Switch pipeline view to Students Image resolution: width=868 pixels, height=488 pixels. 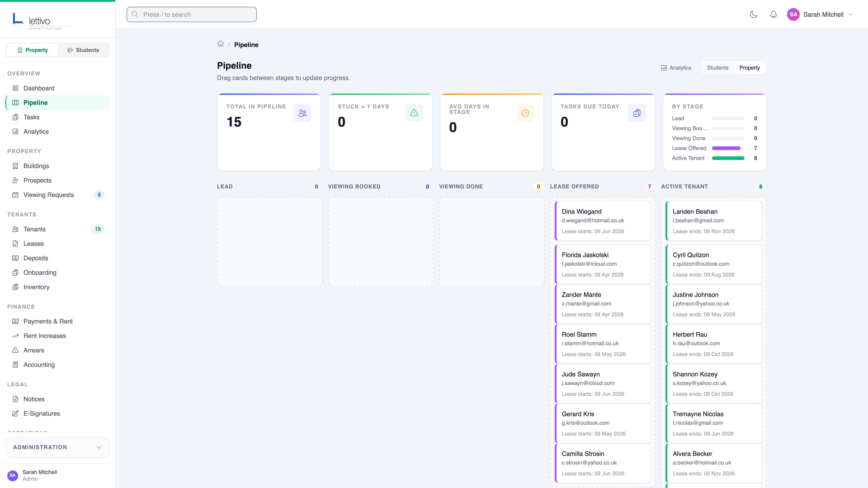click(717, 68)
